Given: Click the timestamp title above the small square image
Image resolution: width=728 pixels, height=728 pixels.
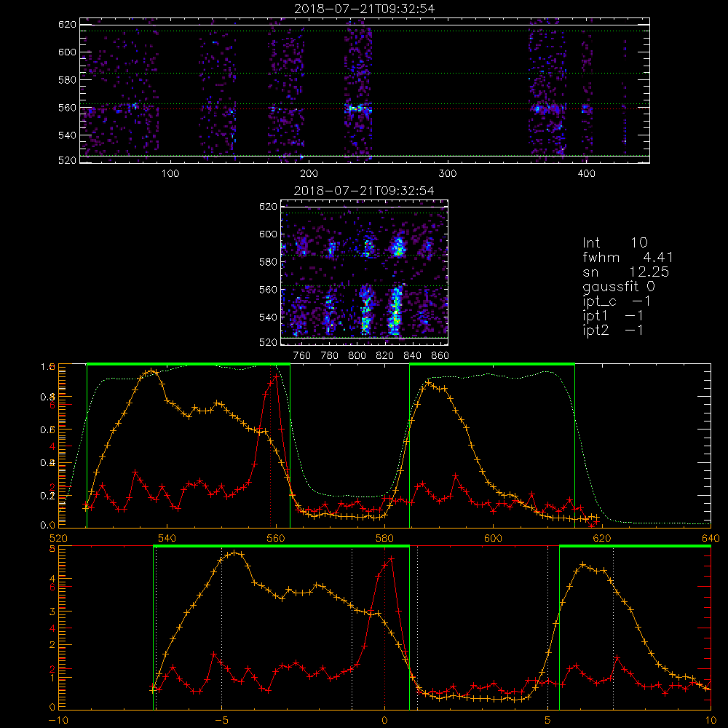Looking at the screenshot, I should click(x=364, y=191).
